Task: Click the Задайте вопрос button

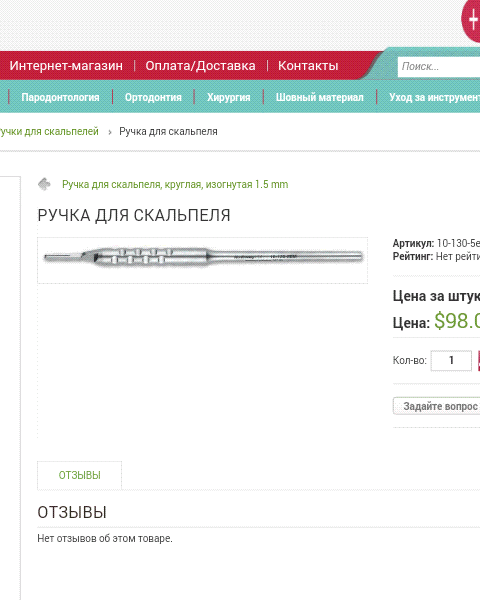Action: (436, 406)
